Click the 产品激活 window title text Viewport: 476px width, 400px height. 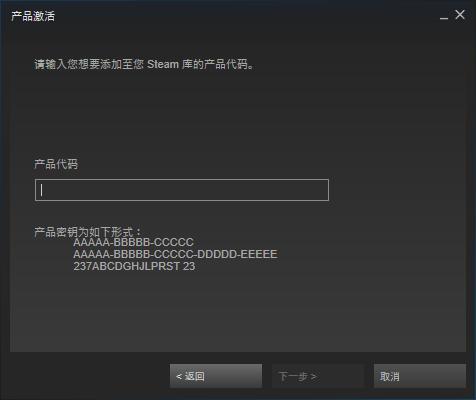click(x=33, y=16)
